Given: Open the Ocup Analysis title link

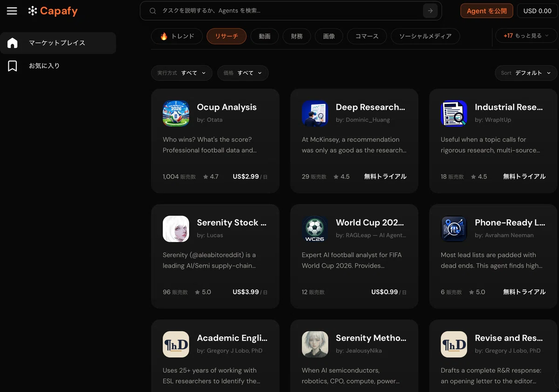Looking at the screenshot, I should [x=227, y=107].
